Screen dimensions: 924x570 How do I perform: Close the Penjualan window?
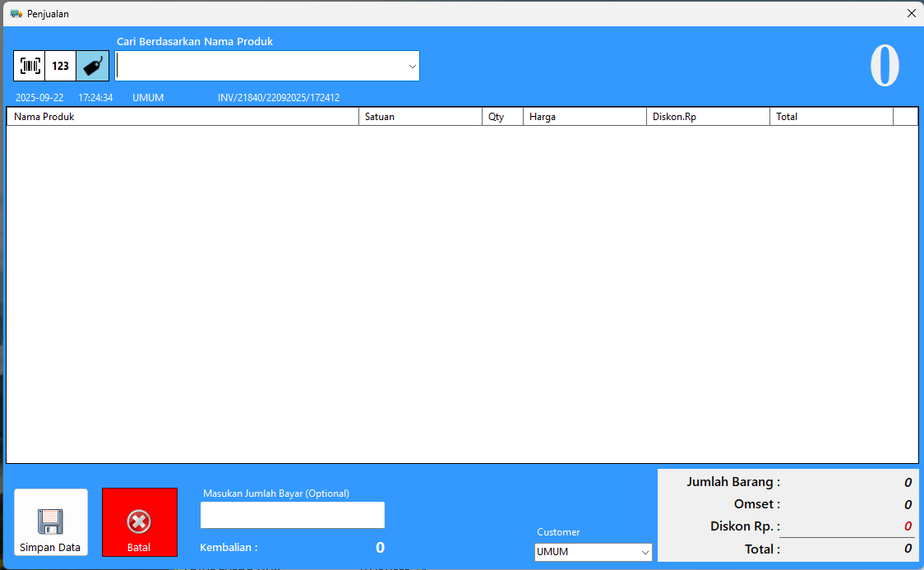[911, 13]
